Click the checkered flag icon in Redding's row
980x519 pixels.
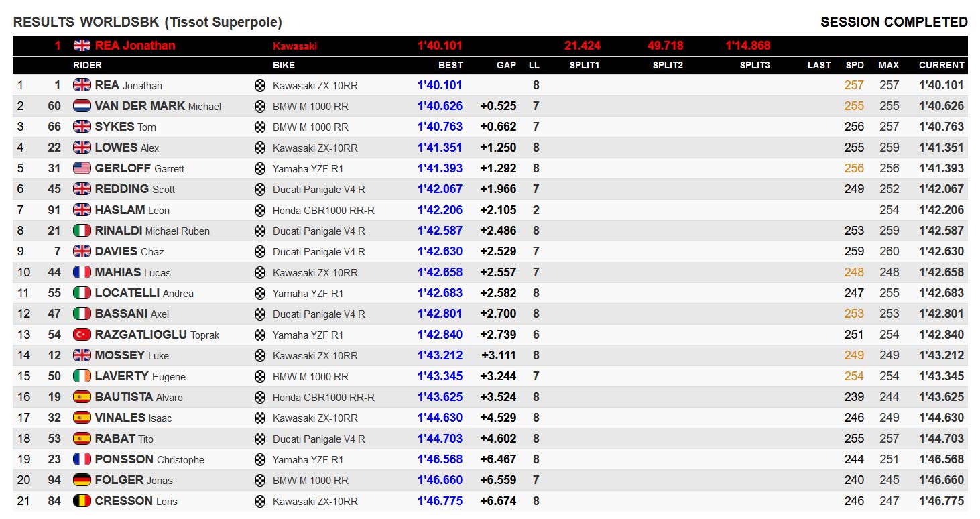click(x=260, y=190)
